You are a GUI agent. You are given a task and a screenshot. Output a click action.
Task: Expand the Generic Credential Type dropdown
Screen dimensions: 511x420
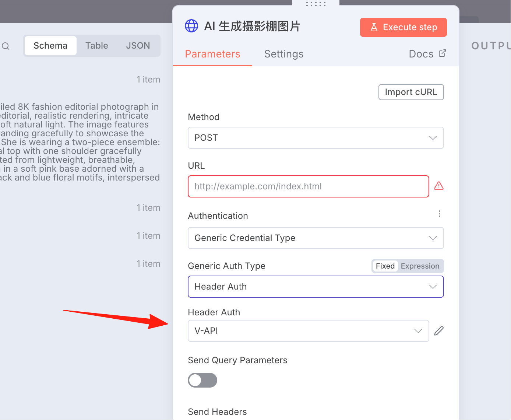point(316,238)
